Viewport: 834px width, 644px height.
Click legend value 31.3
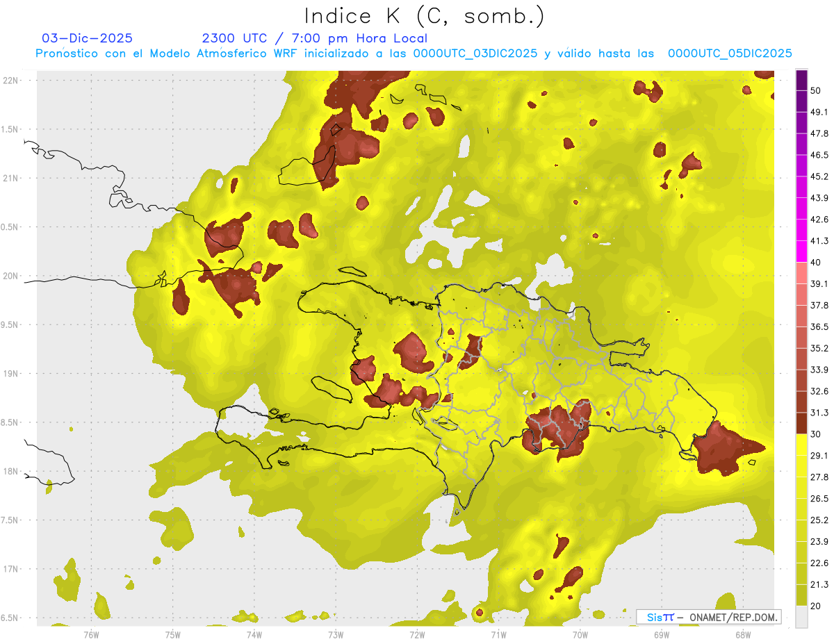[x=819, y=413]
